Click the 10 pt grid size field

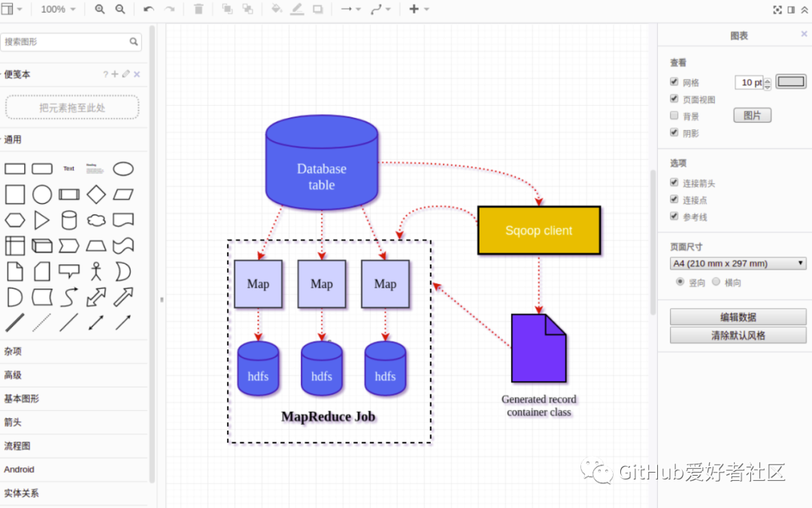coord(750,83)
